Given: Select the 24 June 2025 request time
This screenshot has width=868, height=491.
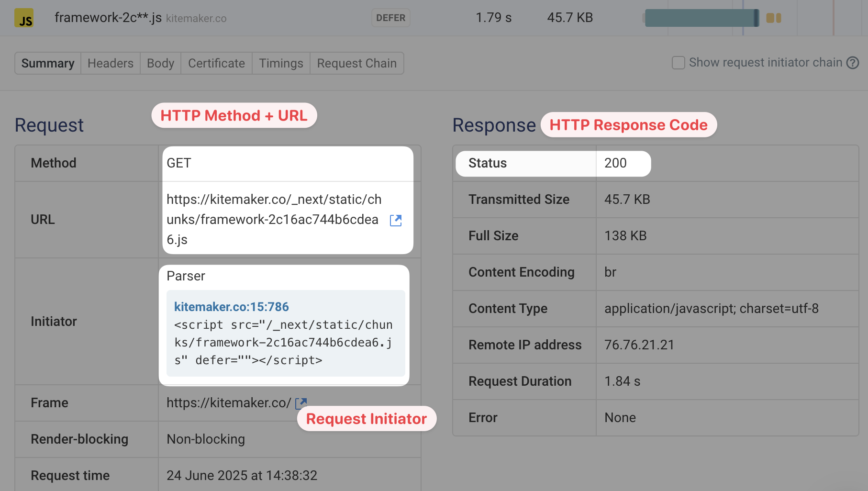Looking at the screenshot, I should point(242,476).
